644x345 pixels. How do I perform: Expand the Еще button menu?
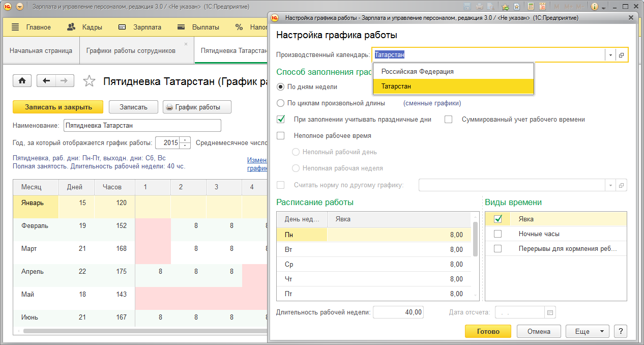[x=587, y=331]
